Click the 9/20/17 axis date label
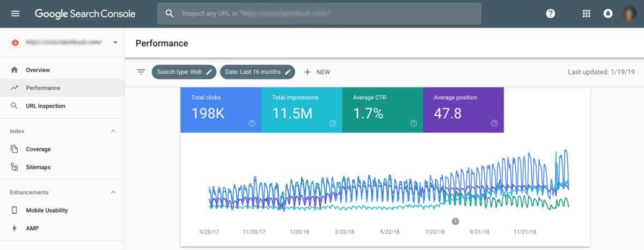The height and width of the screenshot is (250, 644). [210, 232]
